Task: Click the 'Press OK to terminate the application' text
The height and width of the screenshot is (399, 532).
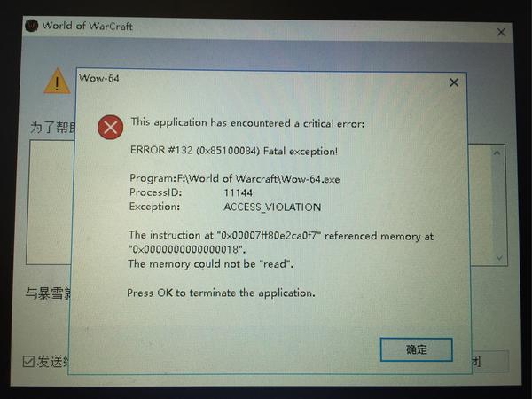Action: point(221,293)
